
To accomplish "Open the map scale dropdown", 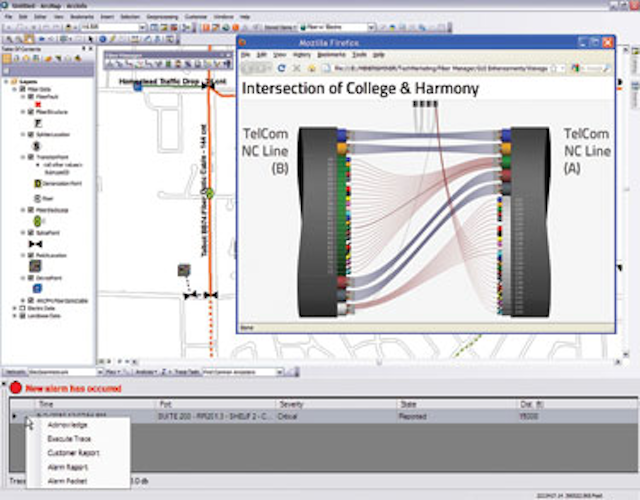I will (142, 28).
